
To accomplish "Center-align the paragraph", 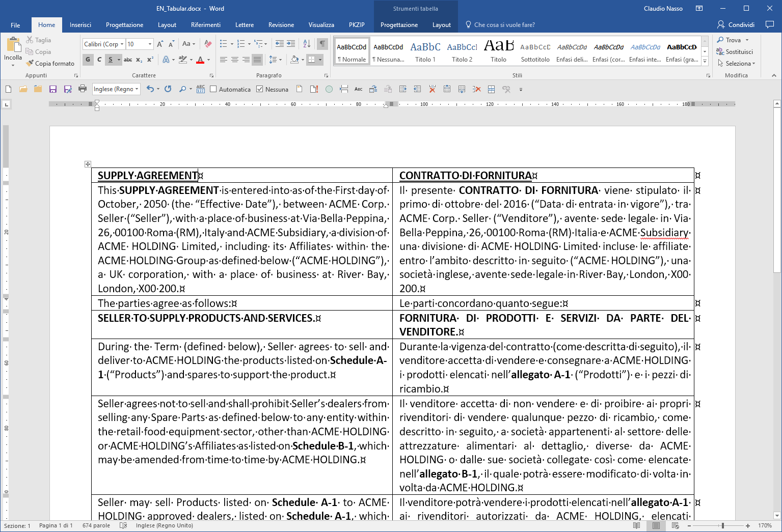I will [x=235, y=60].
